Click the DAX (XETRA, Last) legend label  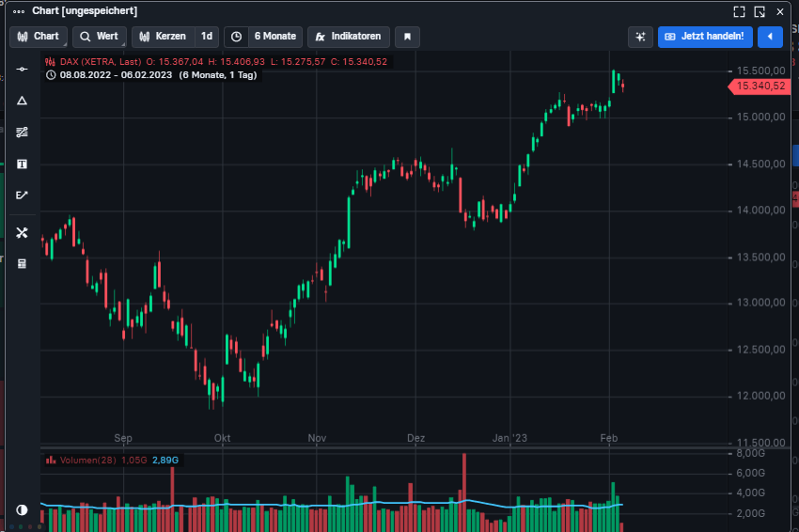(x=101, y=62)
